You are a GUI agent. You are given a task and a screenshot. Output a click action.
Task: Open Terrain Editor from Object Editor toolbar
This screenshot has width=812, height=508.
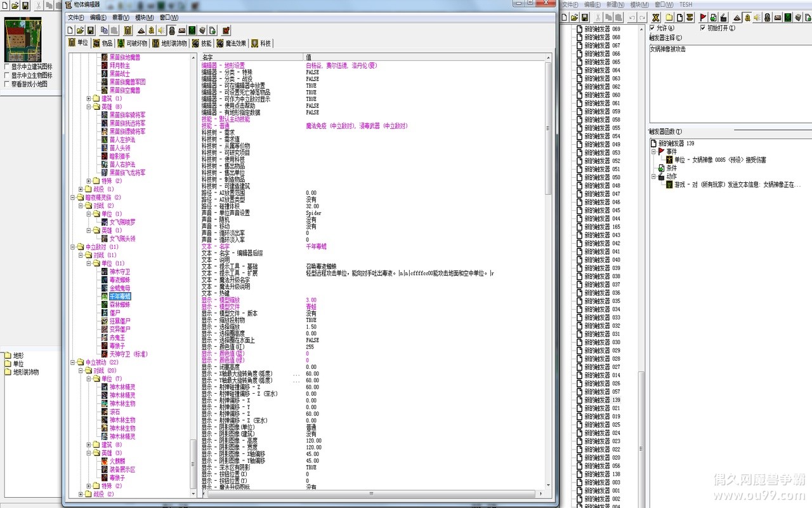(x=141, y=30)
